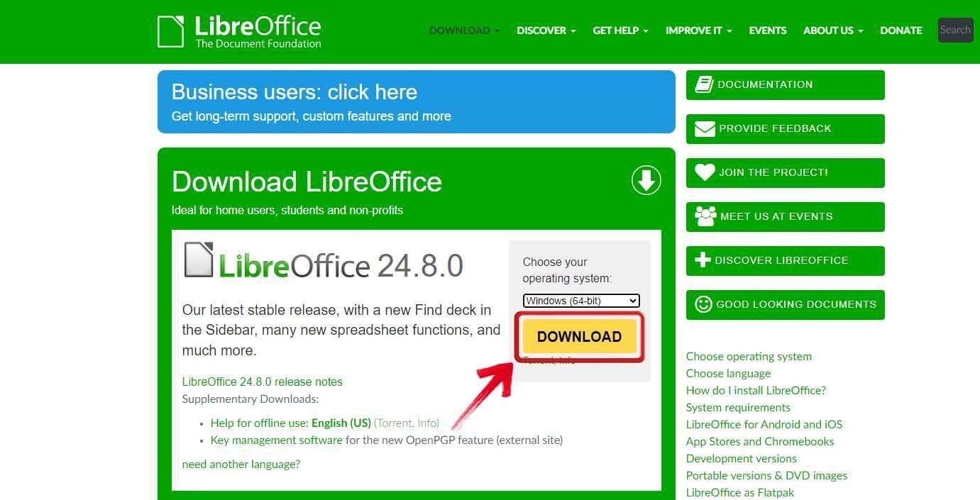The height and width of the screenshot is (500, 980).
Task: Click the Provide Feedback envelope icon
Action: (703, 128)
